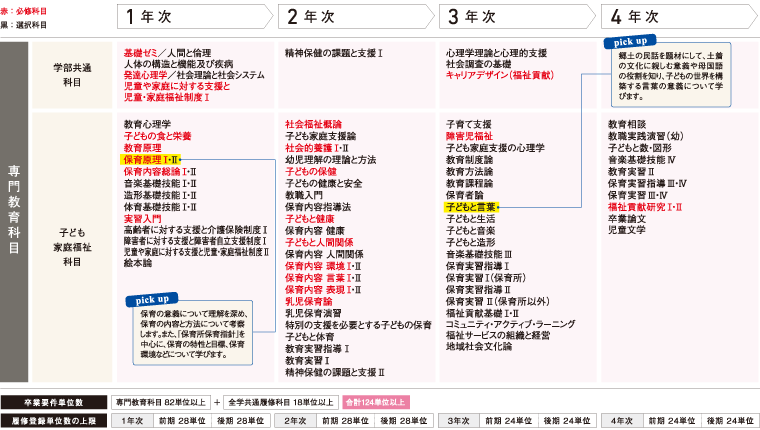Click 保育実習Ⅰ(保育所) course text
760x430 pixels.
click(486, 278)
